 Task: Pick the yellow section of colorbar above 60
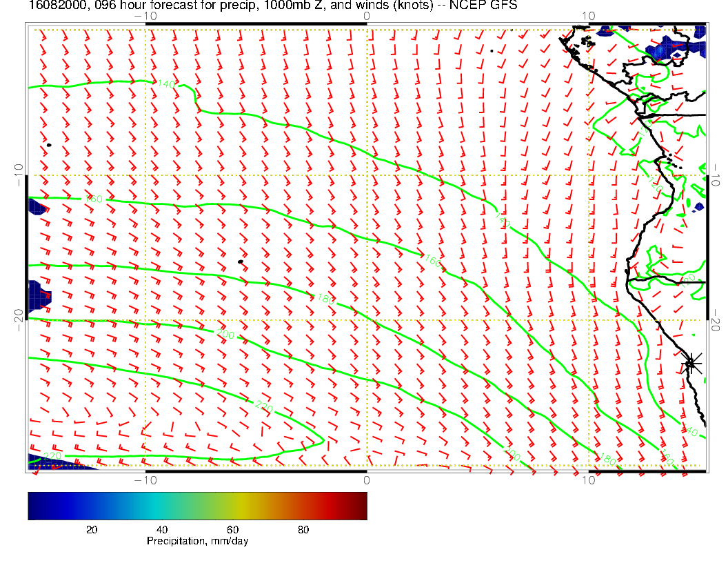point(241,506)
